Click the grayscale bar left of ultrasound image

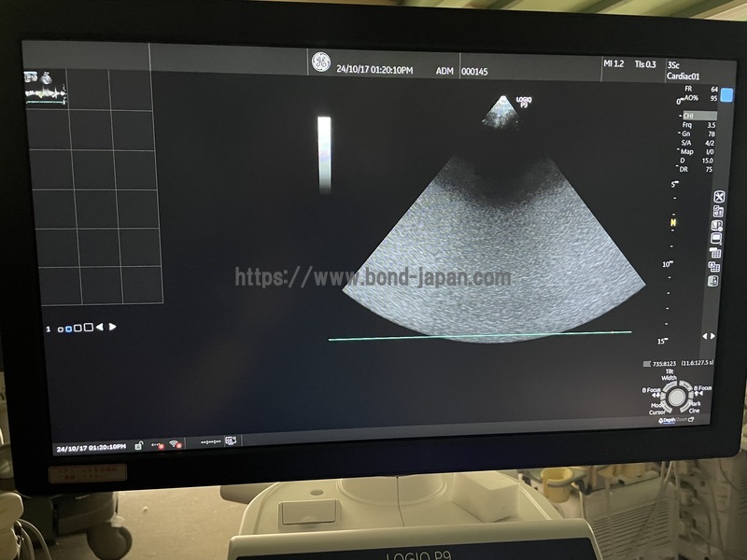324,154
